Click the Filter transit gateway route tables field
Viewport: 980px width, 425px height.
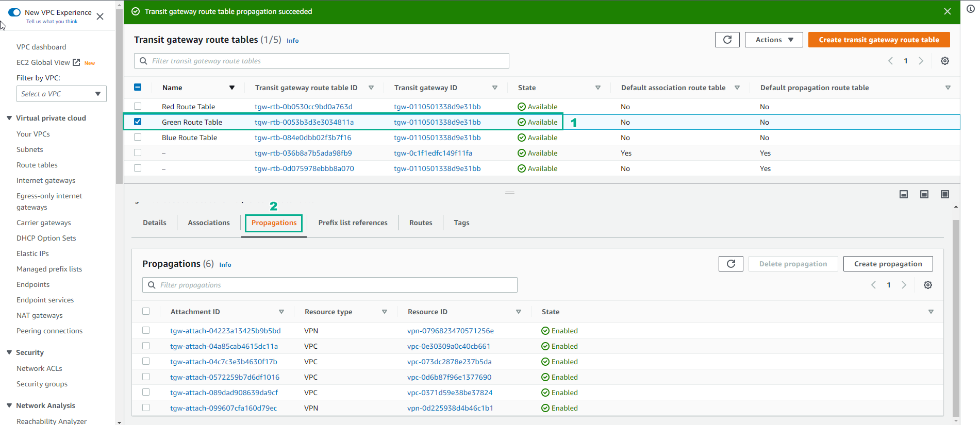point(322,61)
